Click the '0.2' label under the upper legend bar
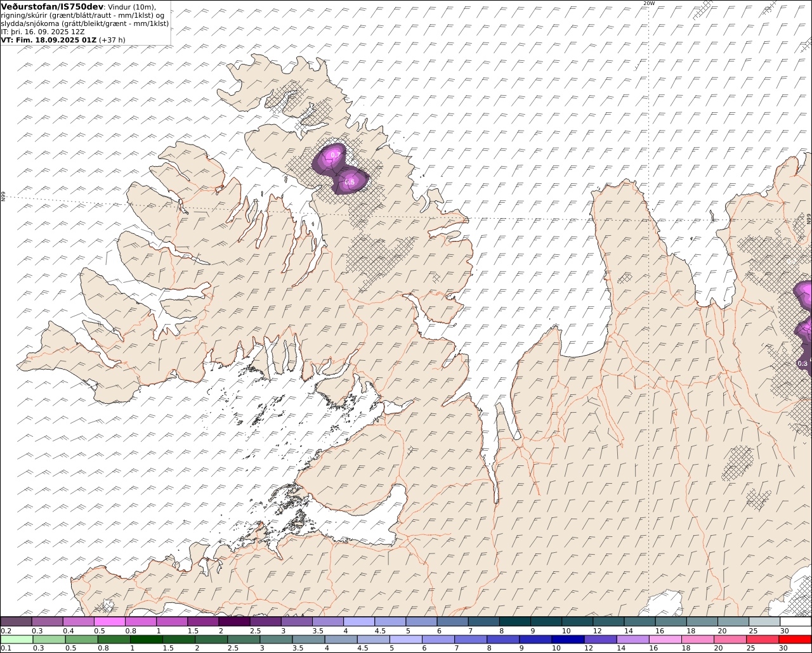The image size is (812, 653). click(6, 631)
